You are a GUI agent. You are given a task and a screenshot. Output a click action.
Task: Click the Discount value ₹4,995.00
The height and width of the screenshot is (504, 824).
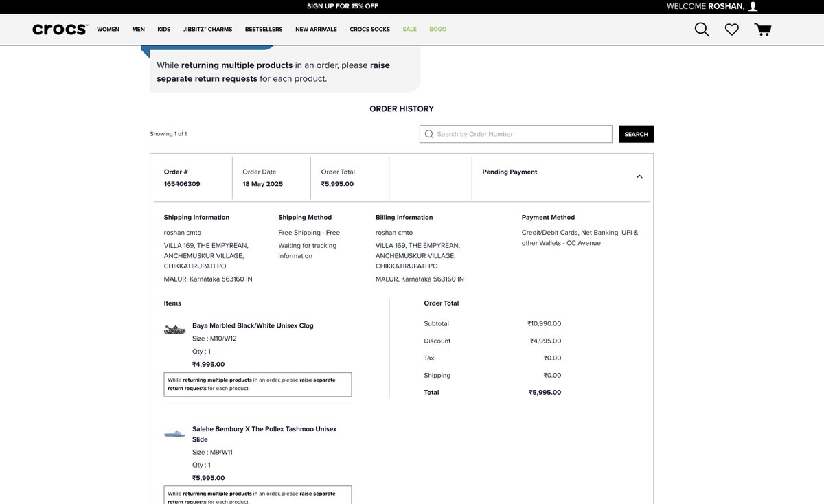click(545, 341)
